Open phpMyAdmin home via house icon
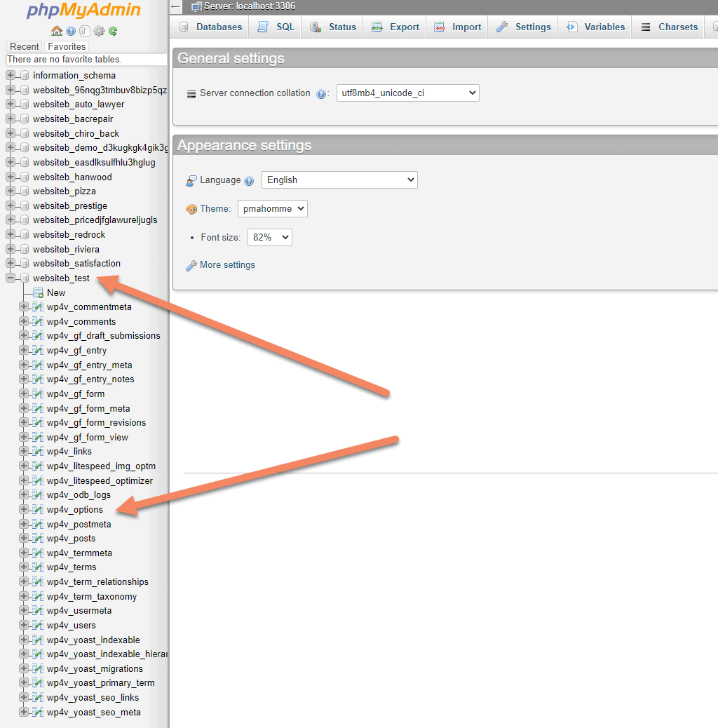The width and height of the screenshot is (718, 728). tap(57, 32)
